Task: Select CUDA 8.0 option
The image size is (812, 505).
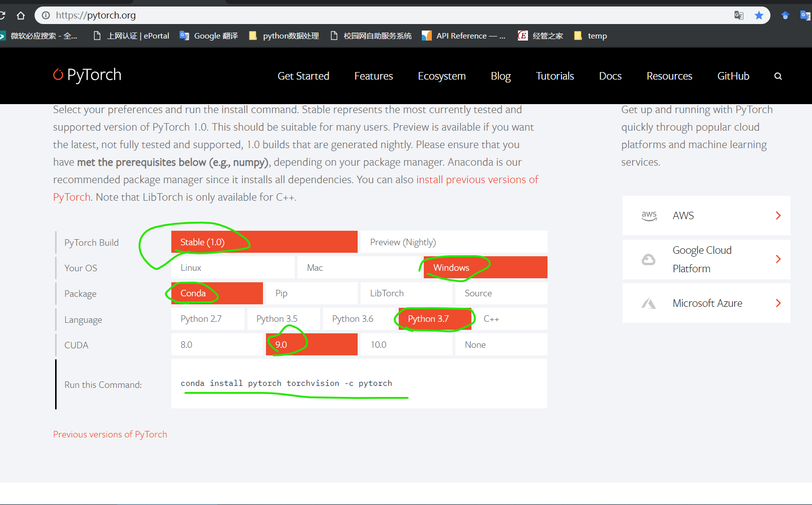Action: 217,344
